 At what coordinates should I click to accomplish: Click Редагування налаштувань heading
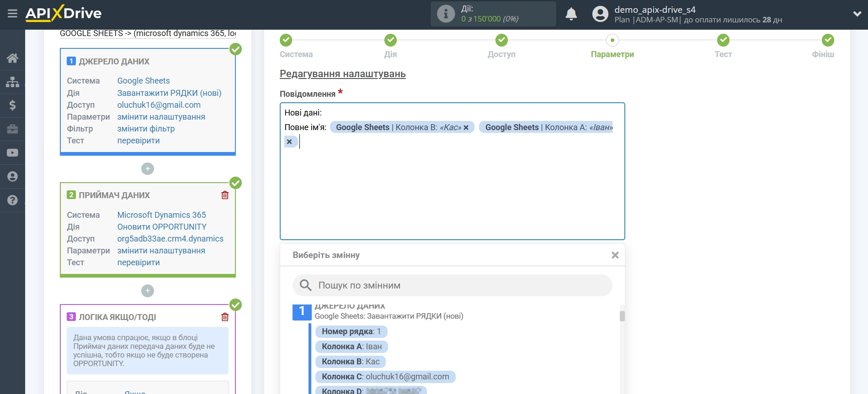point(342,74)
